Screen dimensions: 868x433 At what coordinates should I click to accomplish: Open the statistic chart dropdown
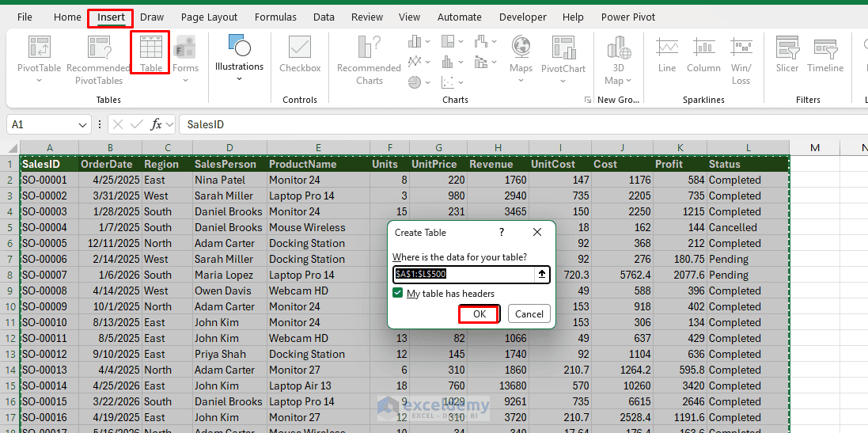click(x=461, y=62)
